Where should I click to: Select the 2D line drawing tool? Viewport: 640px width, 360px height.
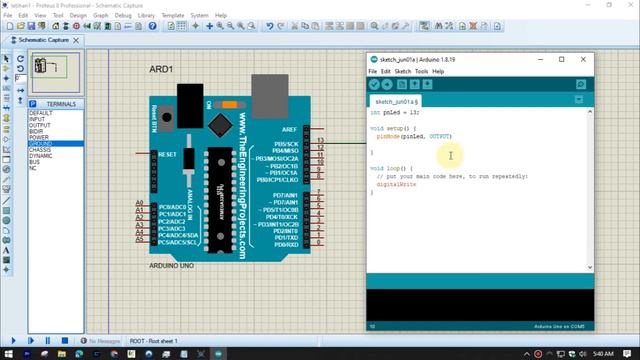(6, 200)
